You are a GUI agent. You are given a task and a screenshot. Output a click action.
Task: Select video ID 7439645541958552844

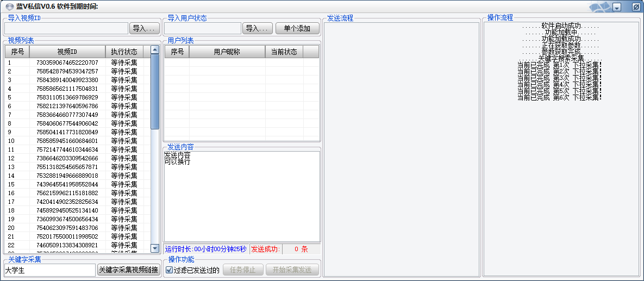[x=67, y=184]
